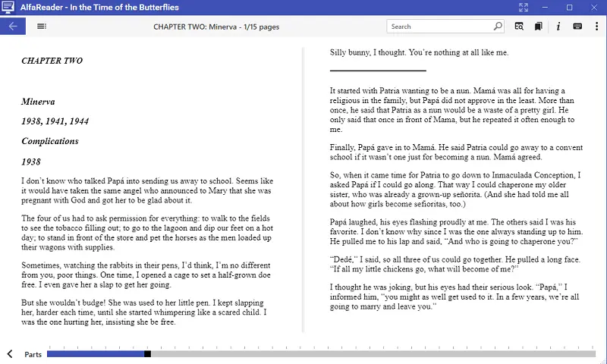Click the CHAPTER TWO: Minerva page header
607x364 pixels.
[216, 27]
